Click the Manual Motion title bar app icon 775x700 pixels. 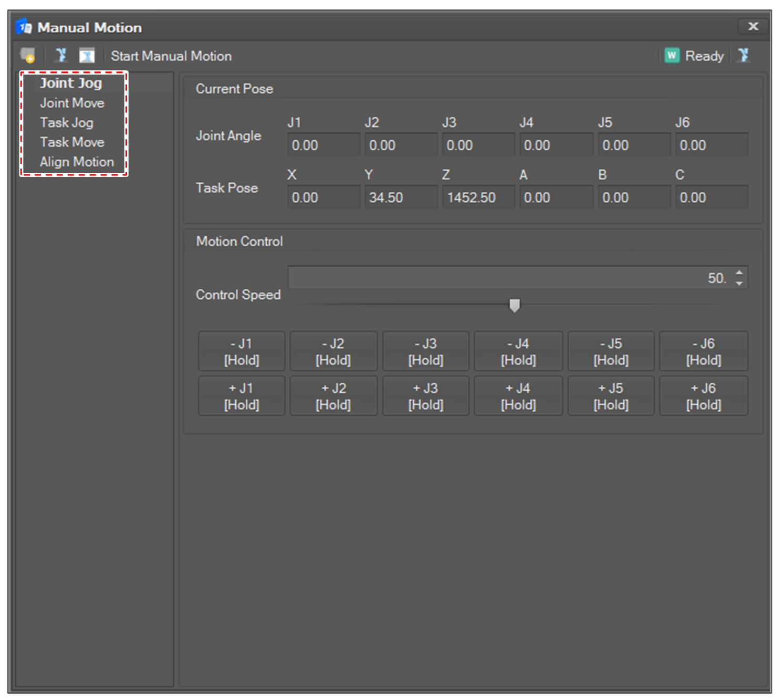24,27
